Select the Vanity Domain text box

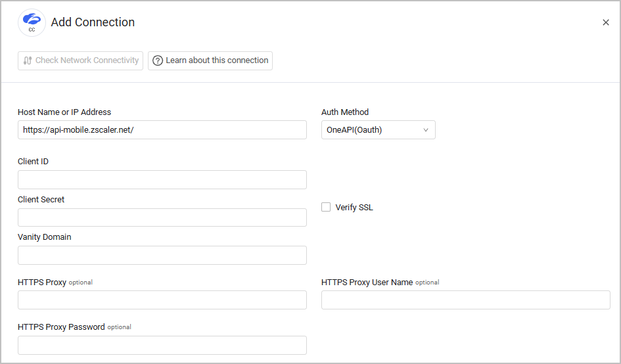[x=162, y=255]
